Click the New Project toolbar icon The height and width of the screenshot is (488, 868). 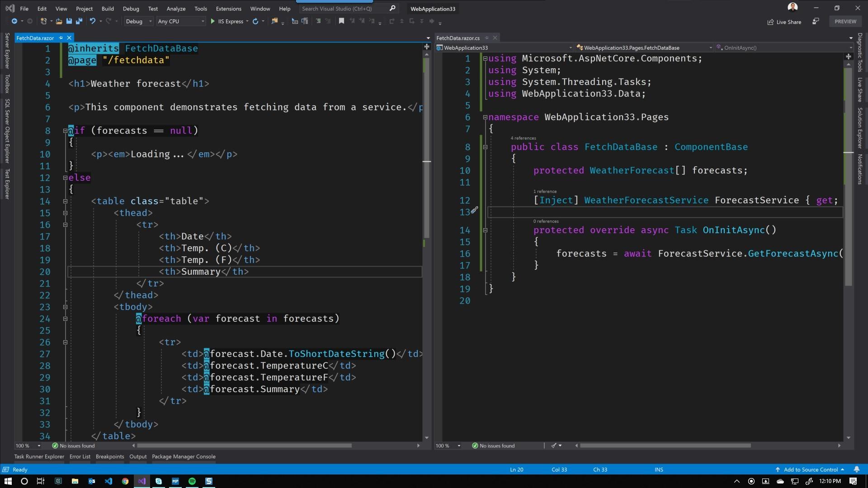[43, 21]
